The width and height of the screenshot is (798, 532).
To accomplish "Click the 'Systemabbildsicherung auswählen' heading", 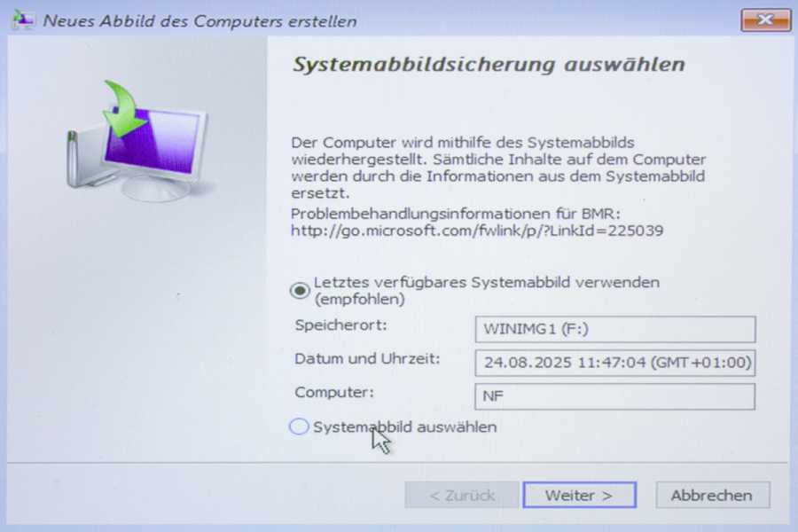I will tap(489, 65).
